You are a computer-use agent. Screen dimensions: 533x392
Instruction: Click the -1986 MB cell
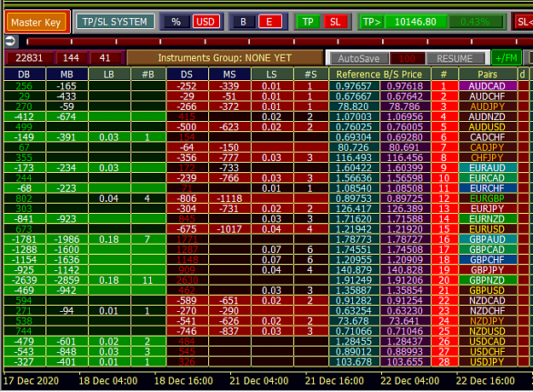[x=67, y=239]
